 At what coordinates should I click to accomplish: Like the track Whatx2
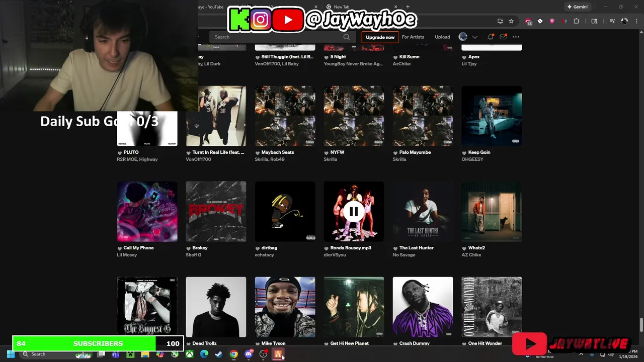[x=464, y=248]
